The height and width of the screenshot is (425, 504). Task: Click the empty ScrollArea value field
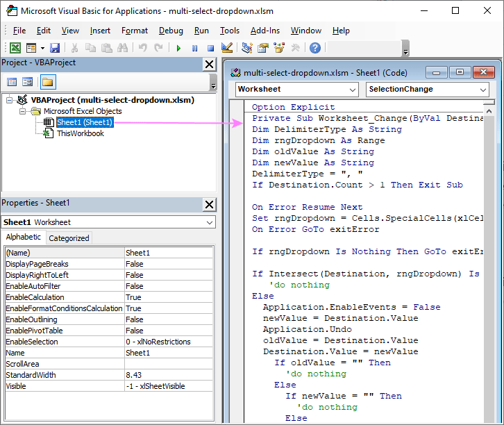coord(169,364)
